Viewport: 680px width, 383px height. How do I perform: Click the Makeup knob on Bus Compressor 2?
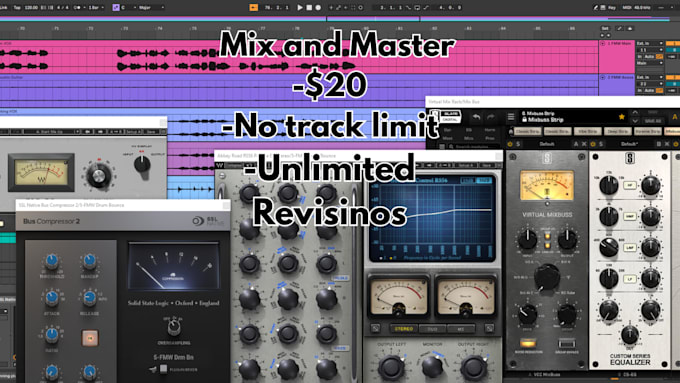[89, 261]
